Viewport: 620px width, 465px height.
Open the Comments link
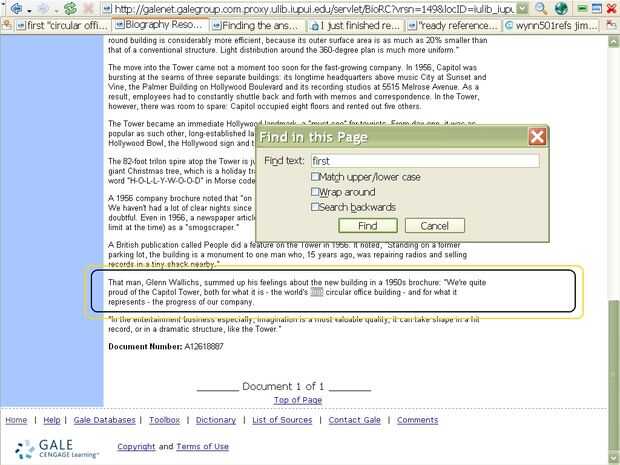418,420
